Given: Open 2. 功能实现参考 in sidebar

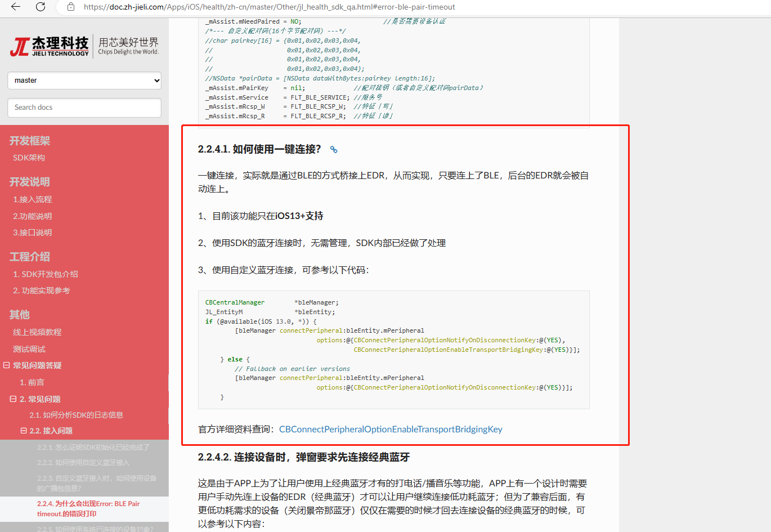Looking at the screenshot, I should click(42, 290).
